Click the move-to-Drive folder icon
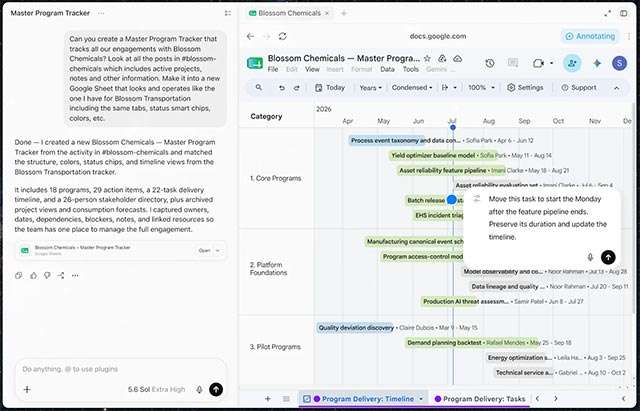Image resolution: width=640 pixels, height=411 pixels. pyautogui.click(x=442, y=58)
